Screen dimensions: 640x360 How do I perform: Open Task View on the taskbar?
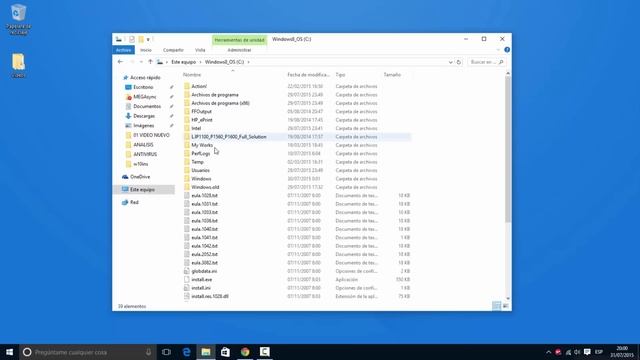[x=166, y=352]
